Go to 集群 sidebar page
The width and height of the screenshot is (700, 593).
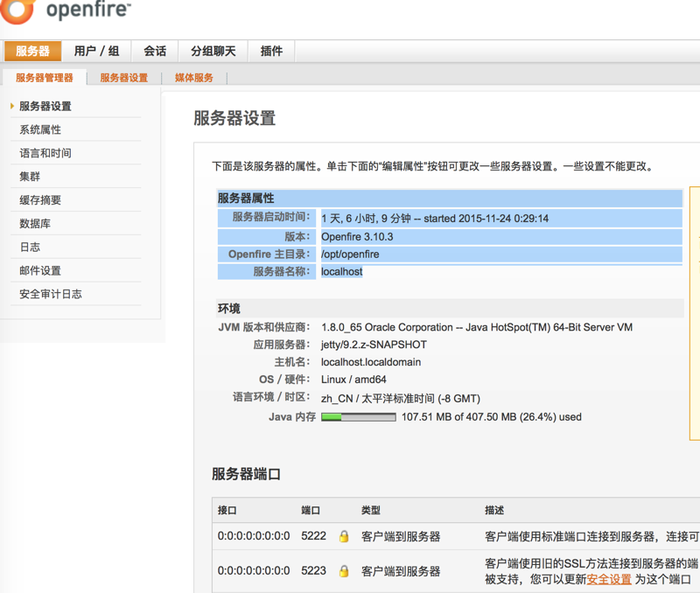pos(30,177)
